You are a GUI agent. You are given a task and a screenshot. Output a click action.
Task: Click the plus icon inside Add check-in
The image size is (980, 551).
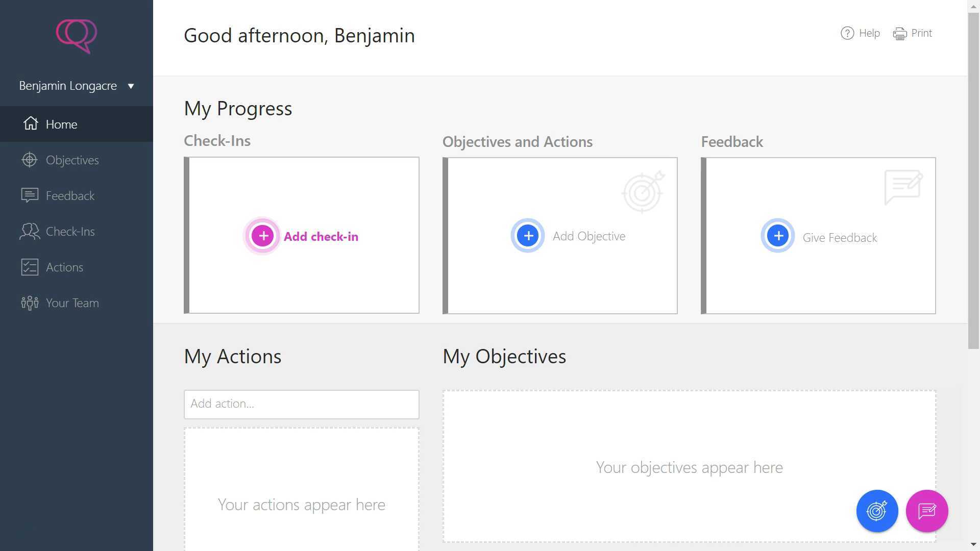coord(262,235)
